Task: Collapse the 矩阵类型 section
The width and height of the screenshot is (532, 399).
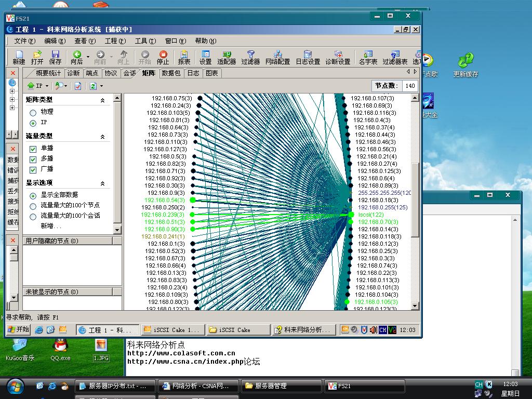Action: [102, 100]
